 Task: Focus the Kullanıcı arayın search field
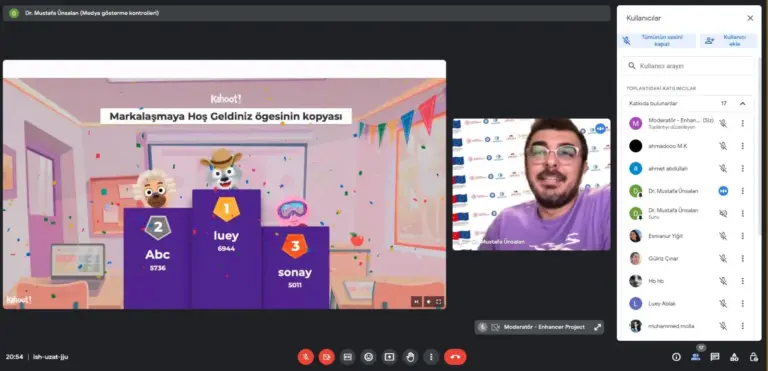[688, 66]
